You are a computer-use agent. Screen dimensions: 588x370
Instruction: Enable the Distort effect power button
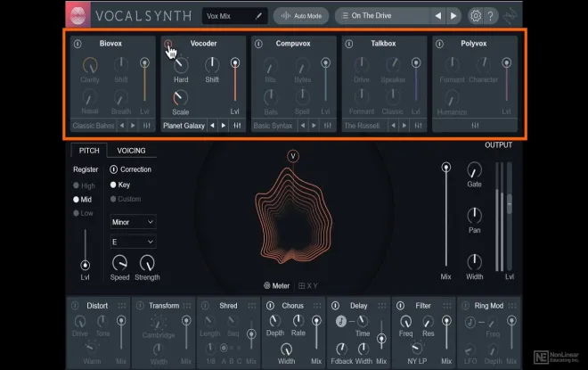tap(75, 306)
